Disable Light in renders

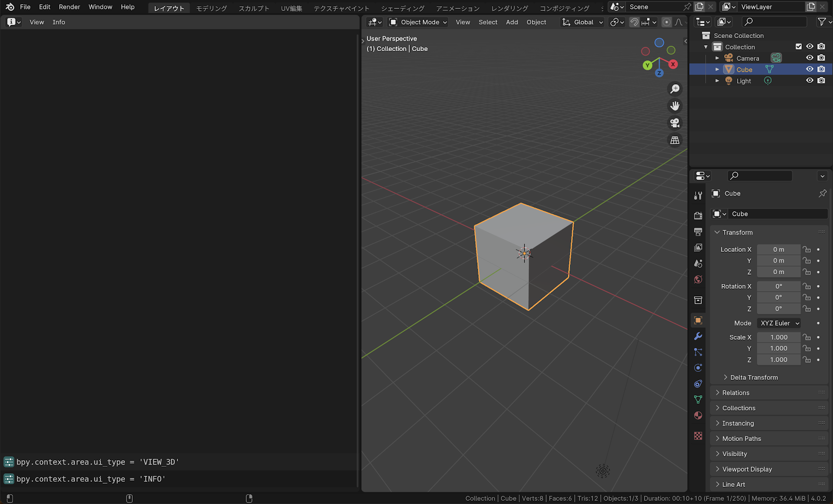pos(821,81)
